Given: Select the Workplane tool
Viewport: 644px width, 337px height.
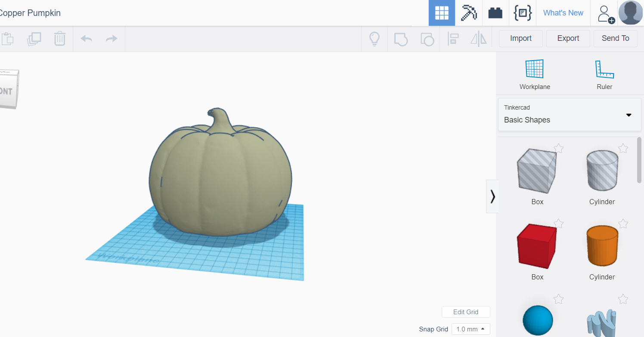Looking at the screenshot, I should click(x=535, y=74).
